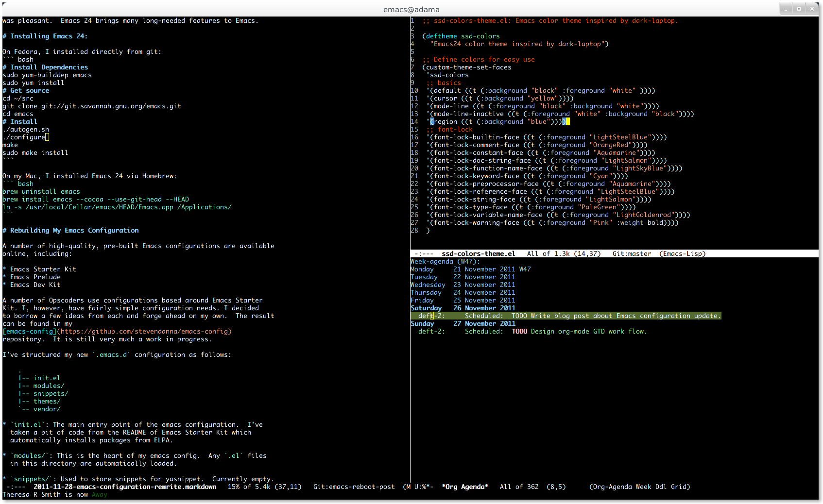
Task: Click '(Org-Agenda Week Ddl Grid)' mode indicator
Action: pos(640,487)
